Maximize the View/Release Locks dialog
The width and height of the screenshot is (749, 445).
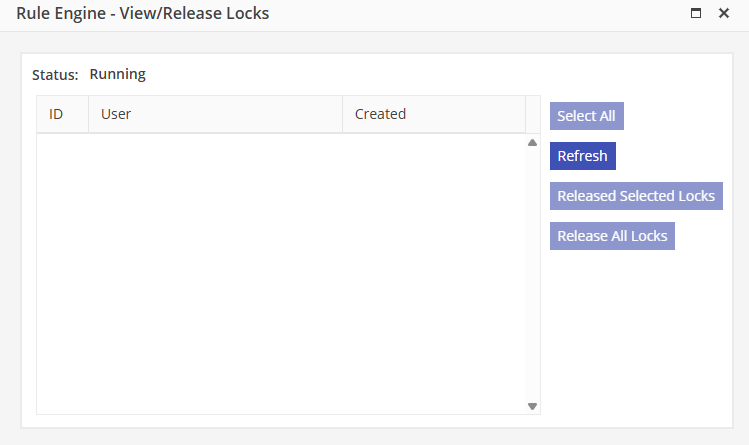tap(696, 14)
